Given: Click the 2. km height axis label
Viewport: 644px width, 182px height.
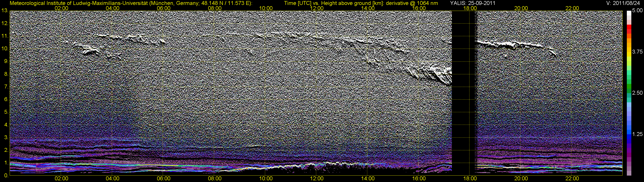Looking at the screenshot, I should 6,150.
